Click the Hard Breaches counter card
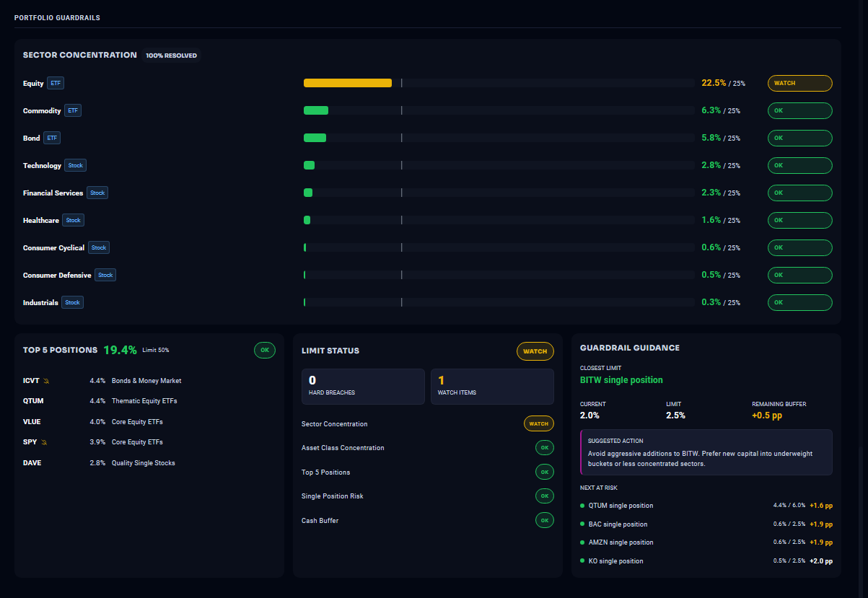The width and height of the screenshot is (868, 598). 363,387
